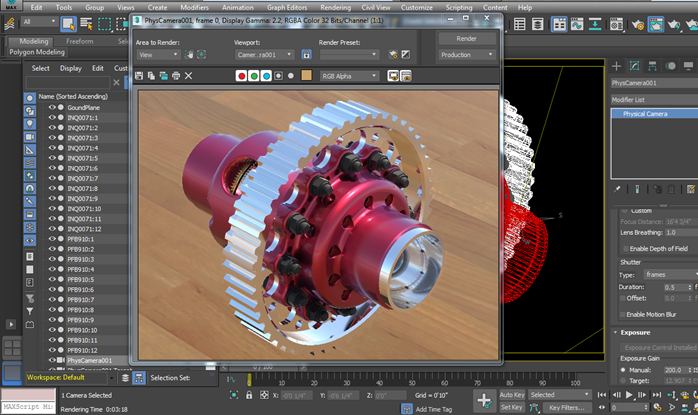Open Render Setup icon in frame window

[393, 54]
